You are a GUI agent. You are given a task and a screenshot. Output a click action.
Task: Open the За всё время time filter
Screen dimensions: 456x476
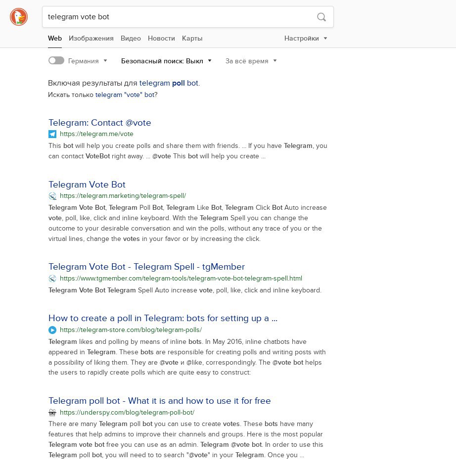[251, 61]
